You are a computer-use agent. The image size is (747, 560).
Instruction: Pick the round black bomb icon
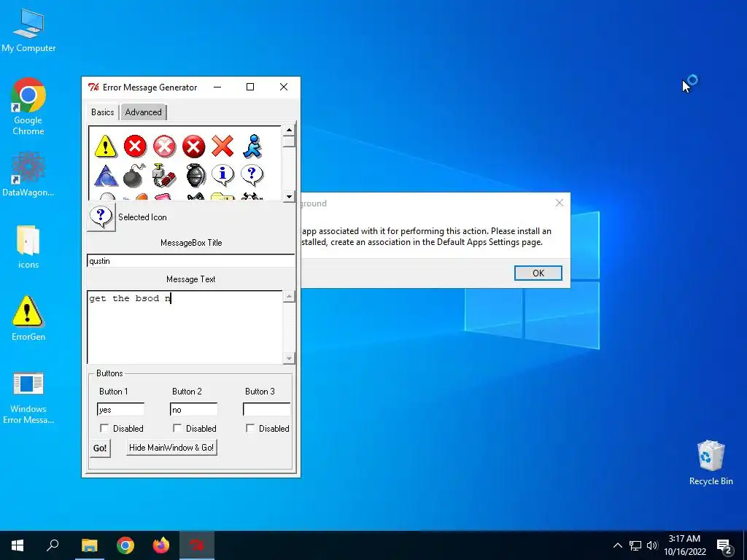click(x=134, y=176)
